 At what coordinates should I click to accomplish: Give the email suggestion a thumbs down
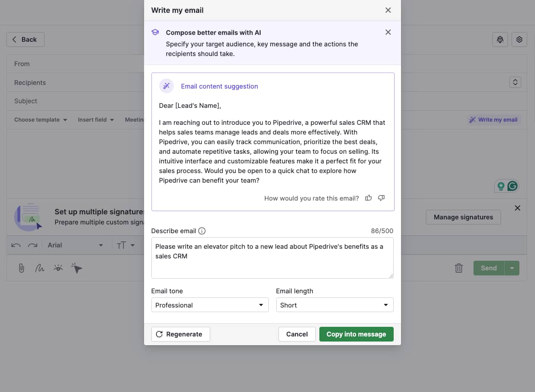[381, 198]
